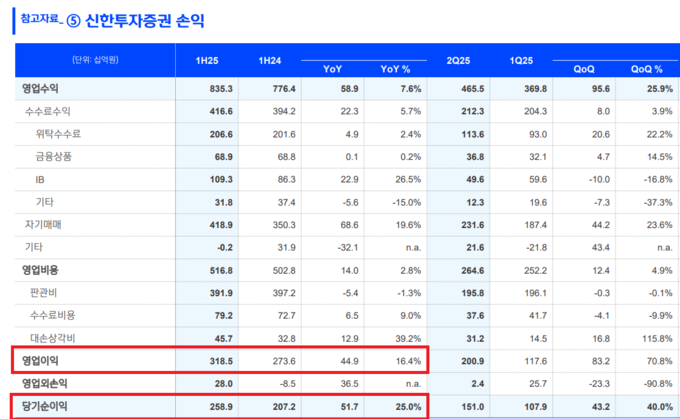Click -21.8 in the 기타 row

point(536,248)
